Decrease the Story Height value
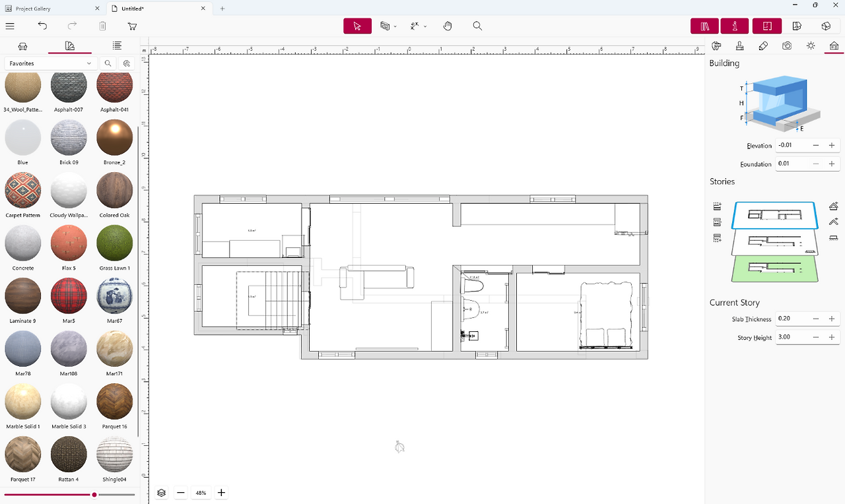This screenshot has width=845, height=504. (x=816, y=337)
